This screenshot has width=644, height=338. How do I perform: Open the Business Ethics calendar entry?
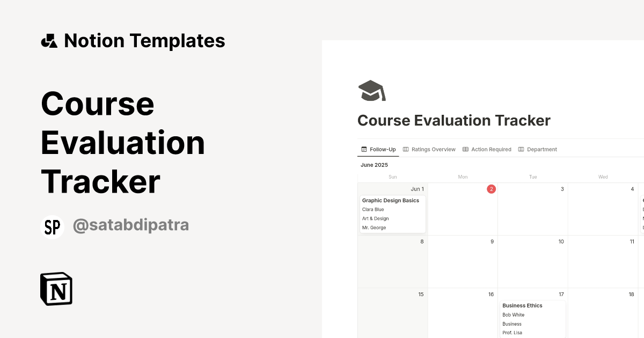532,318
